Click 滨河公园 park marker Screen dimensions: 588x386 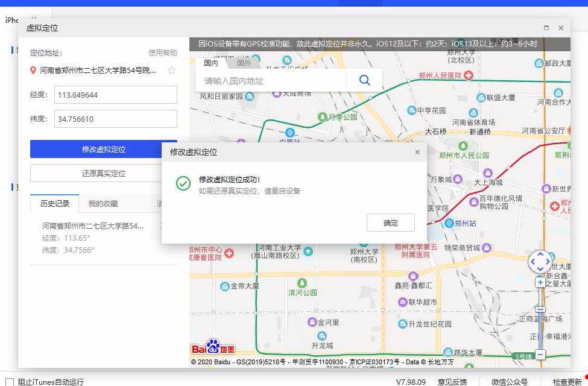(302, 283)
